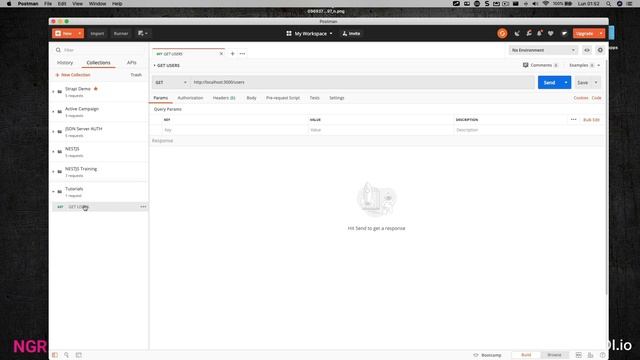Open Wi-Fi menu in macOS menu bar
Screen dimensions: 640x360
[546, 4]
